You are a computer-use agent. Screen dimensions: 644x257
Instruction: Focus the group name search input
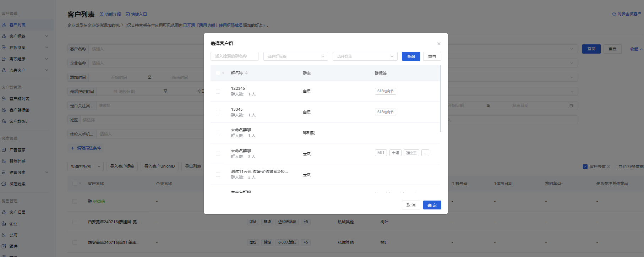click(x=235, y=56)
